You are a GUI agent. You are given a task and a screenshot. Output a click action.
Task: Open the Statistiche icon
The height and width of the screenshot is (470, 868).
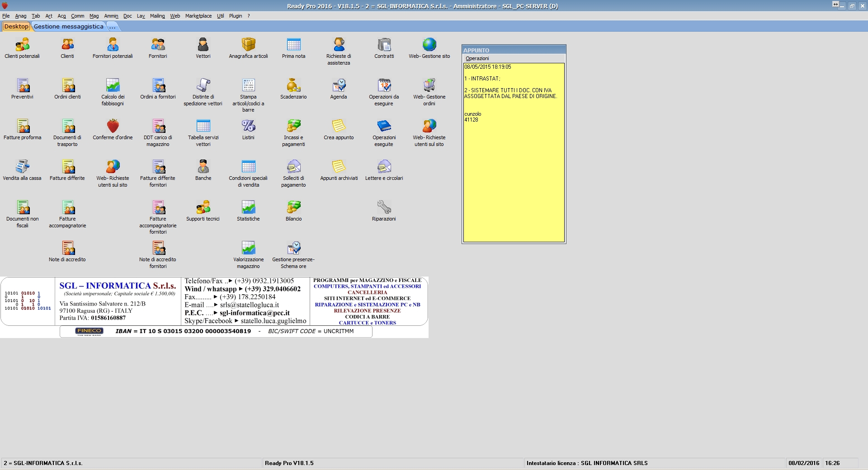248,207
